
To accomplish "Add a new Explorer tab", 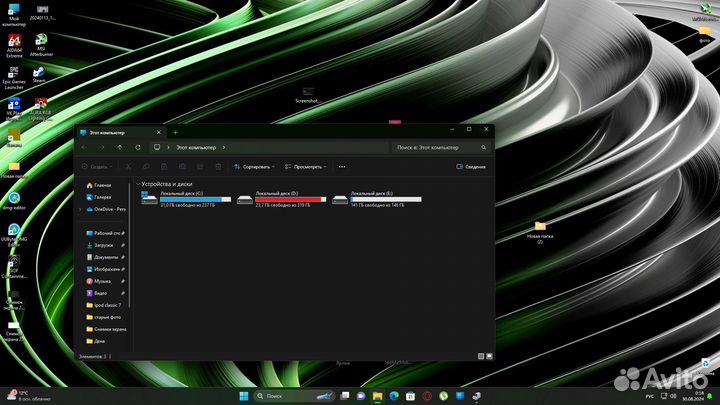I will point(175,132).
